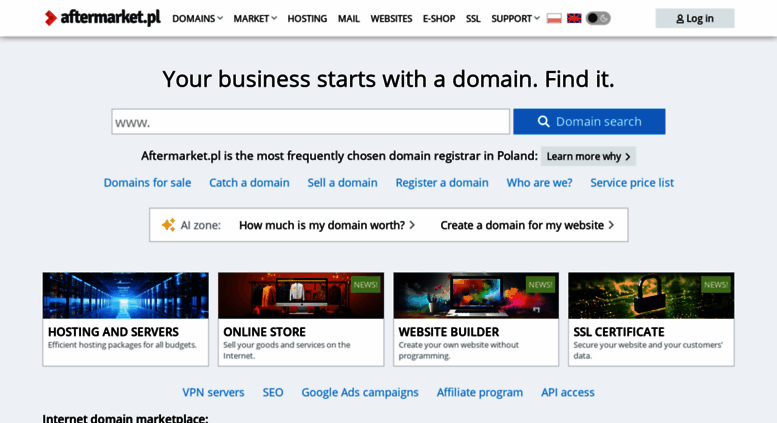The width and height of the screenshot is (777, 423).
Task: Click the Domain search button
Action: (x=589, y=121)
